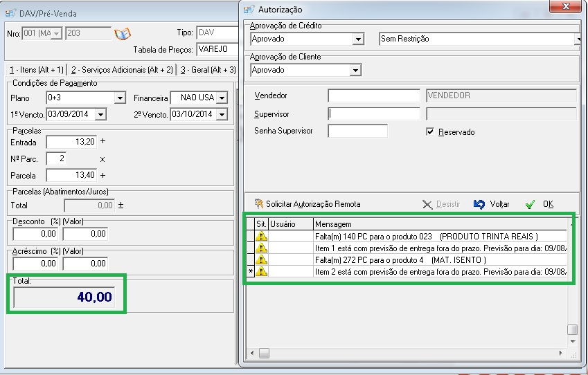
Task: Click warning icon for MAT. ISENTO message
Action: tap(261, 259)
